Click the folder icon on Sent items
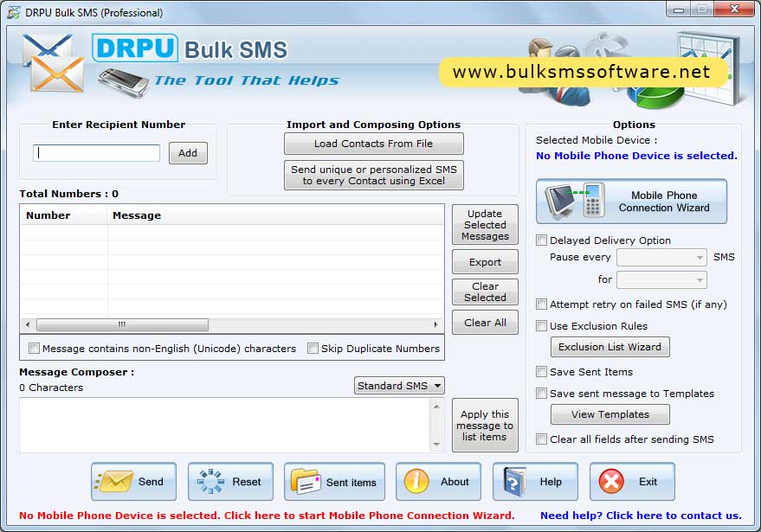The image size is (761, 532). point(306,481)
